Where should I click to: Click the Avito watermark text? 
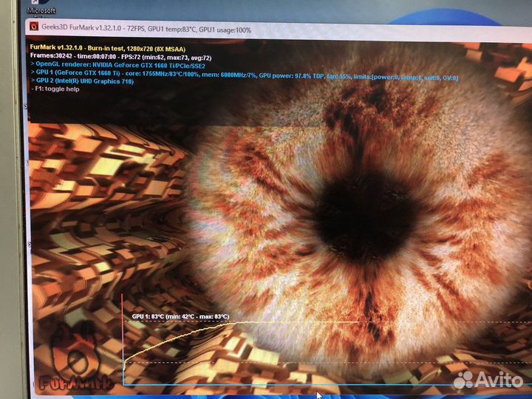tap(499, 380)
